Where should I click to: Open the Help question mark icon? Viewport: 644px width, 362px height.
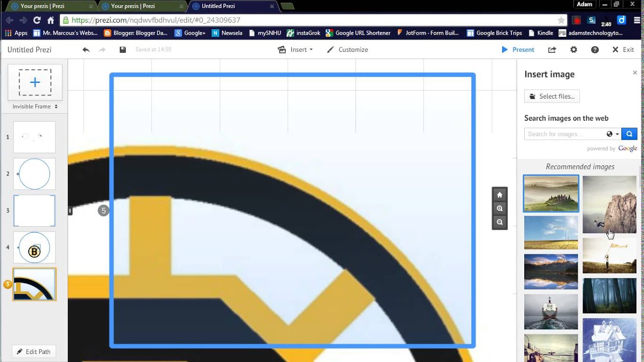(595, 50)
